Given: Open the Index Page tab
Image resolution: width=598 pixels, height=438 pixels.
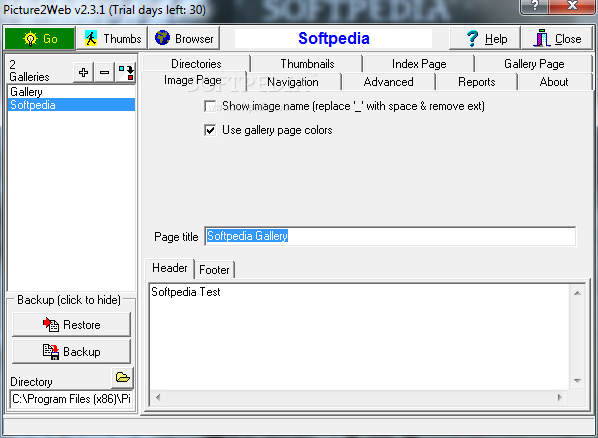Looking at the screenshot, I should (419, 64).
